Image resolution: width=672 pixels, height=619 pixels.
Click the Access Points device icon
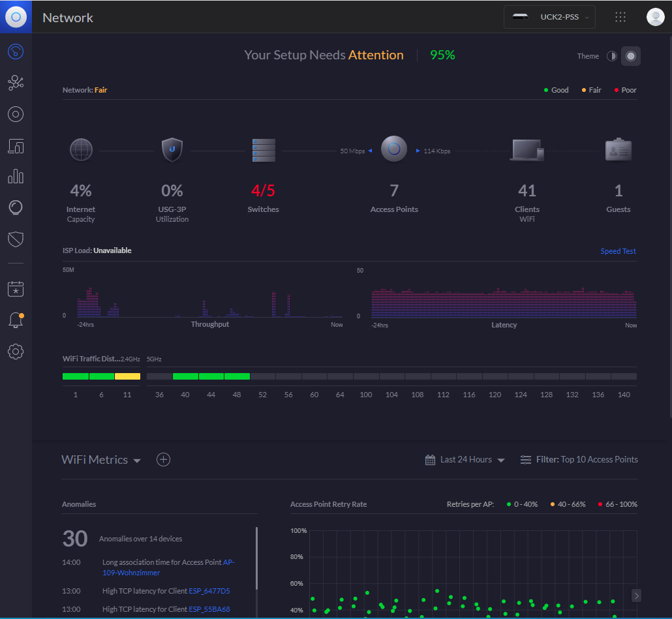[x=394, y=149]
